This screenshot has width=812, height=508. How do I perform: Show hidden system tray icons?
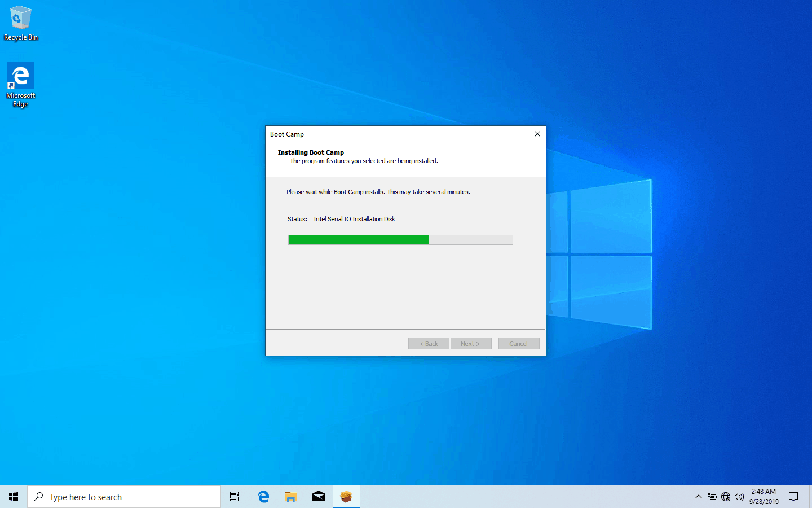tap(699, 497)
